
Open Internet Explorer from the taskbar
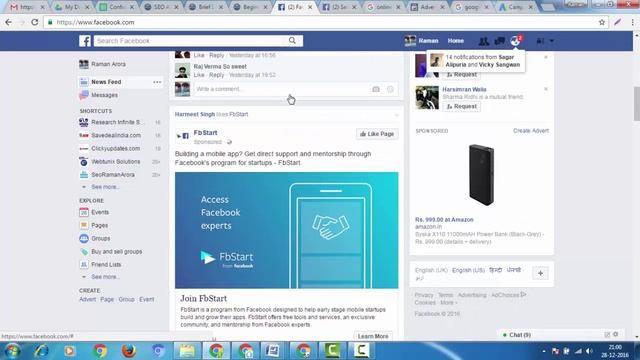pyautogui.click(x=41, y=351)
